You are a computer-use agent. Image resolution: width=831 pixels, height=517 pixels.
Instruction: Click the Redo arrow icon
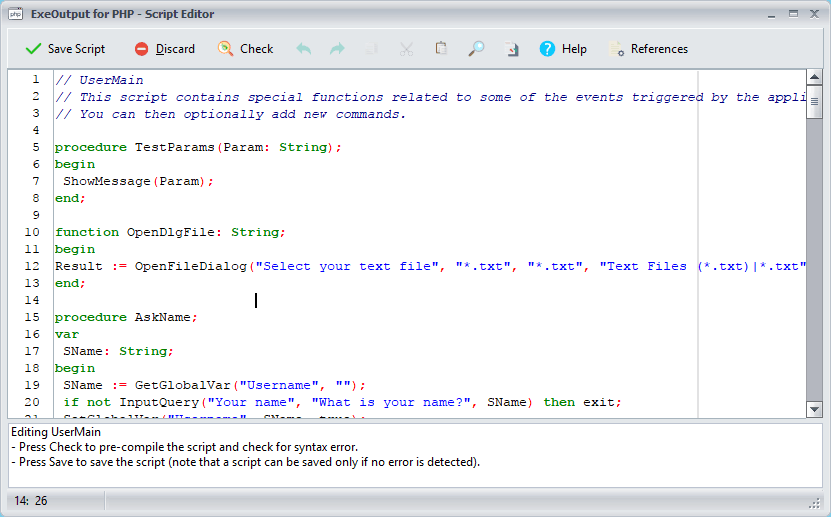point(337,49)
